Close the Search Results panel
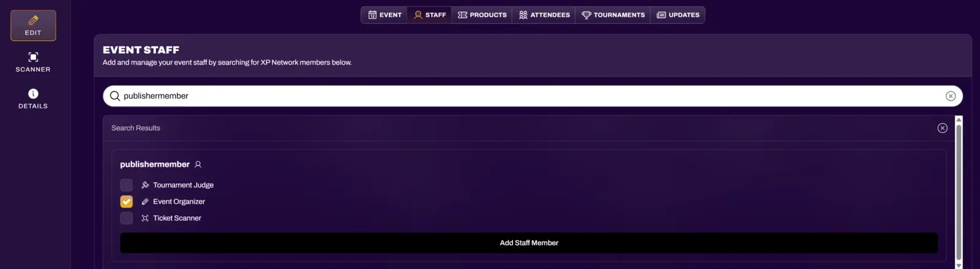Screen dimensions: 980x269 [942, 128]
